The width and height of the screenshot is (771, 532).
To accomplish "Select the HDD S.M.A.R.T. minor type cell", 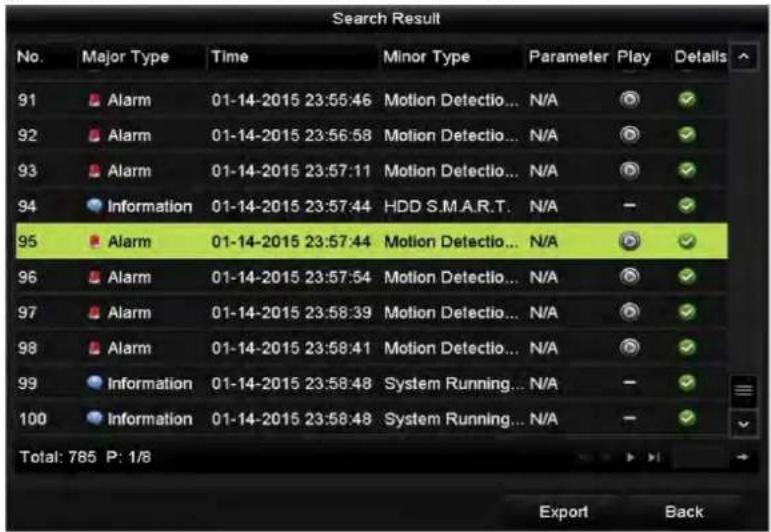I will [x=447, y=206].
